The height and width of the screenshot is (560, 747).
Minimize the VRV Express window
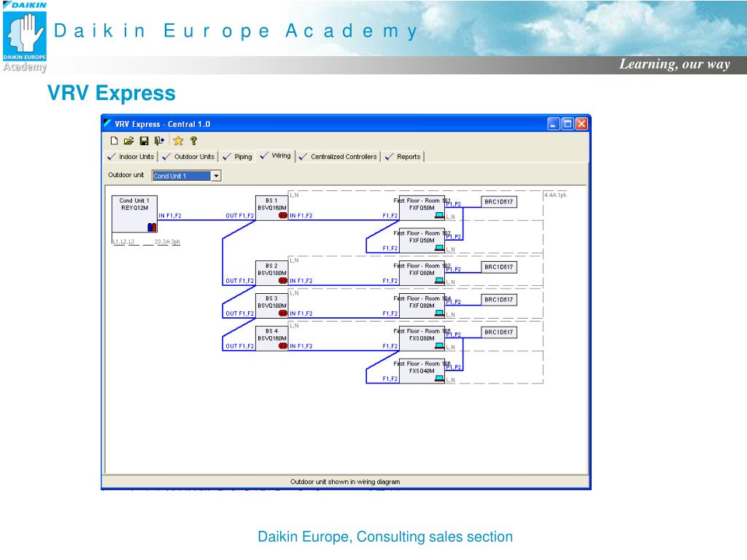point(553,124)
